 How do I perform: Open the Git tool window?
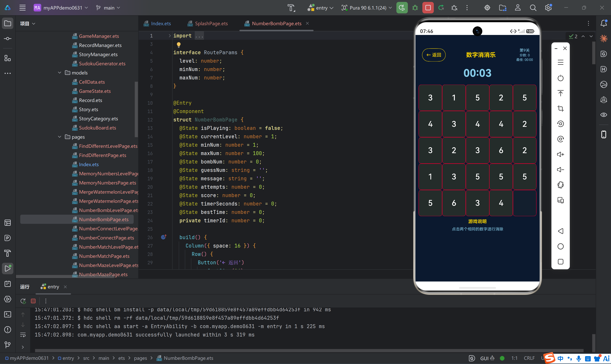[8, 345]
